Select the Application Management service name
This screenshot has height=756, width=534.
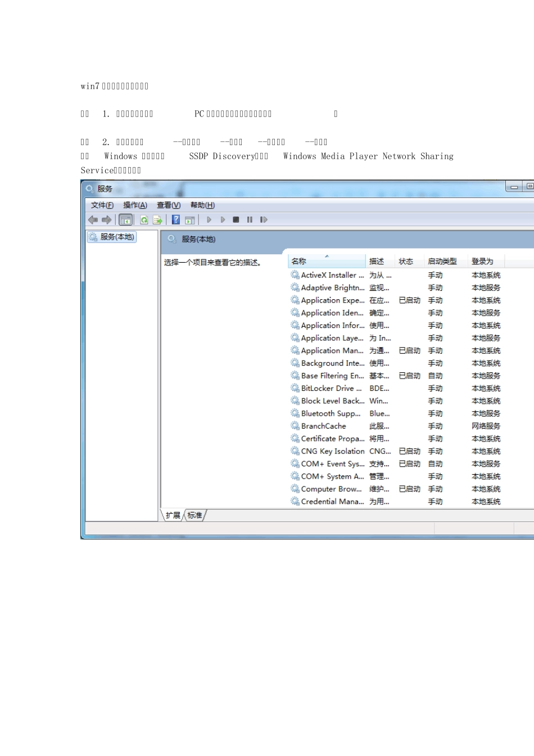pyautogui.click(x=332, y=350)
